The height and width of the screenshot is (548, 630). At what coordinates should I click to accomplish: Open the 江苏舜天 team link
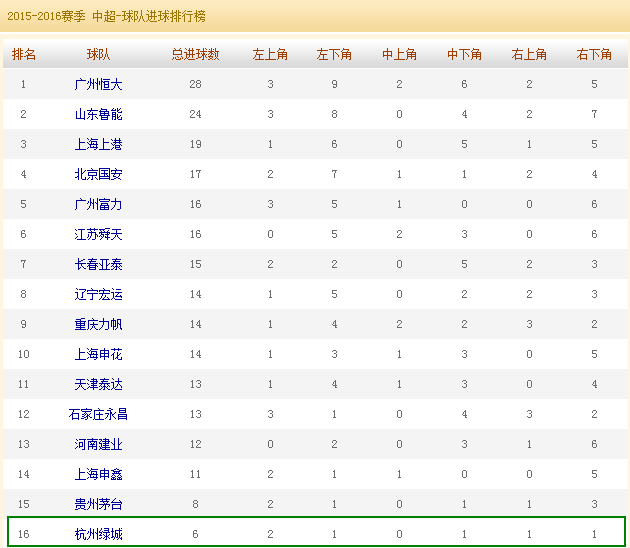pos(98,234)
